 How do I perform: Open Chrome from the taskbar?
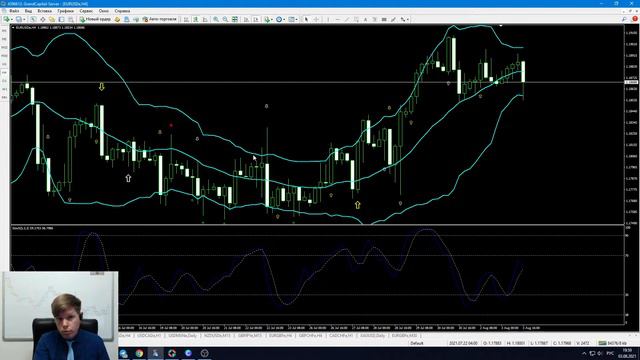(139, 353)
